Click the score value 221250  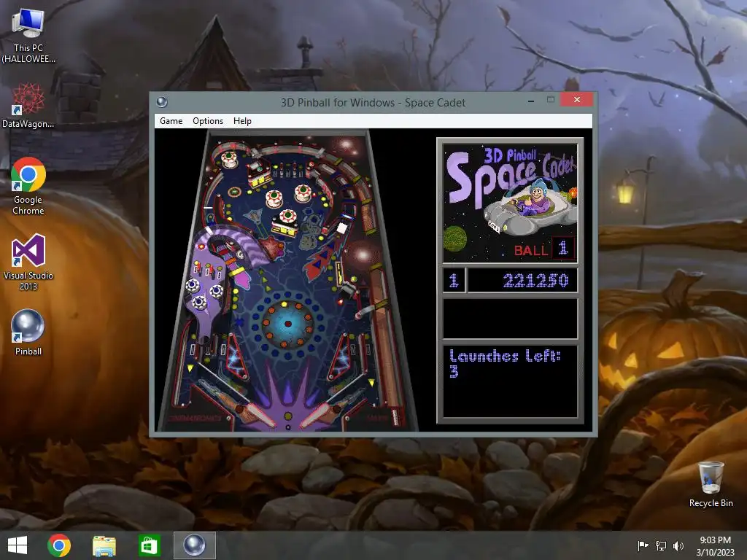535,281
